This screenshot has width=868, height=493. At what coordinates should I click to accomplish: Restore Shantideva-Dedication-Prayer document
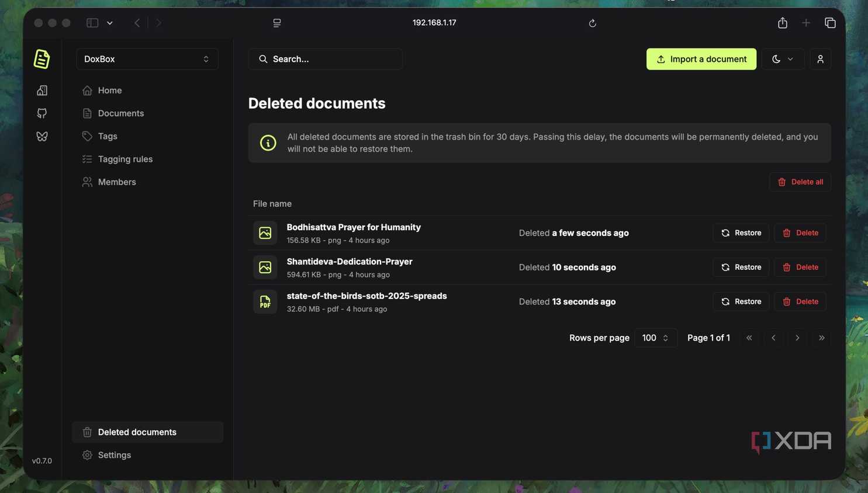[x=741, y=267]
